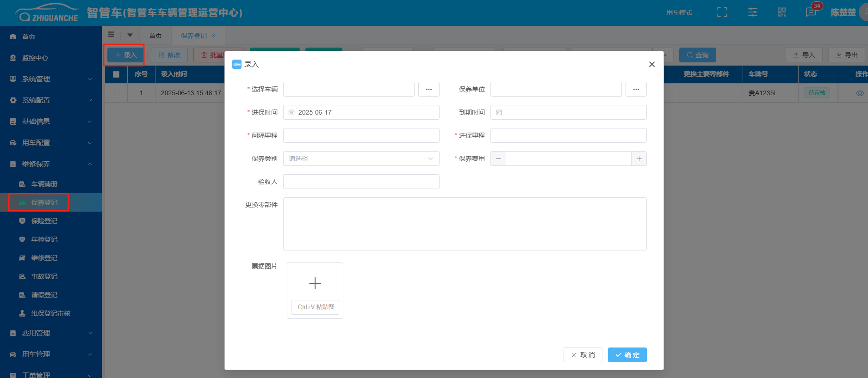This screenshot has width=868, height=378.
Task: Click the eye view icon in table row
Action: click(860, 93)
